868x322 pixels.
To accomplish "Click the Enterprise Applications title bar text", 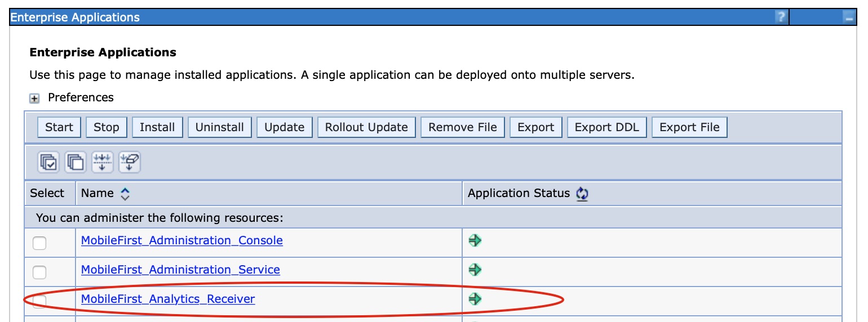I will 76,17.
